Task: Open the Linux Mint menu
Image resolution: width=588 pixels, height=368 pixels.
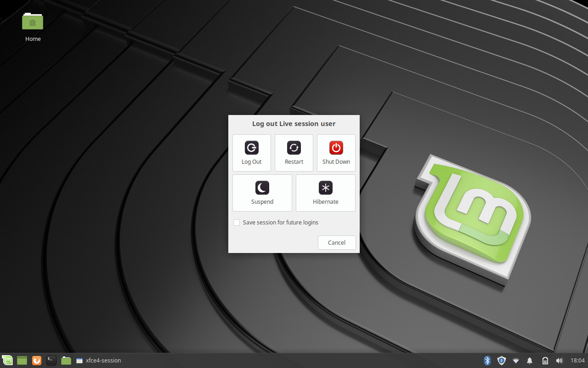Action: coord(7,361)
